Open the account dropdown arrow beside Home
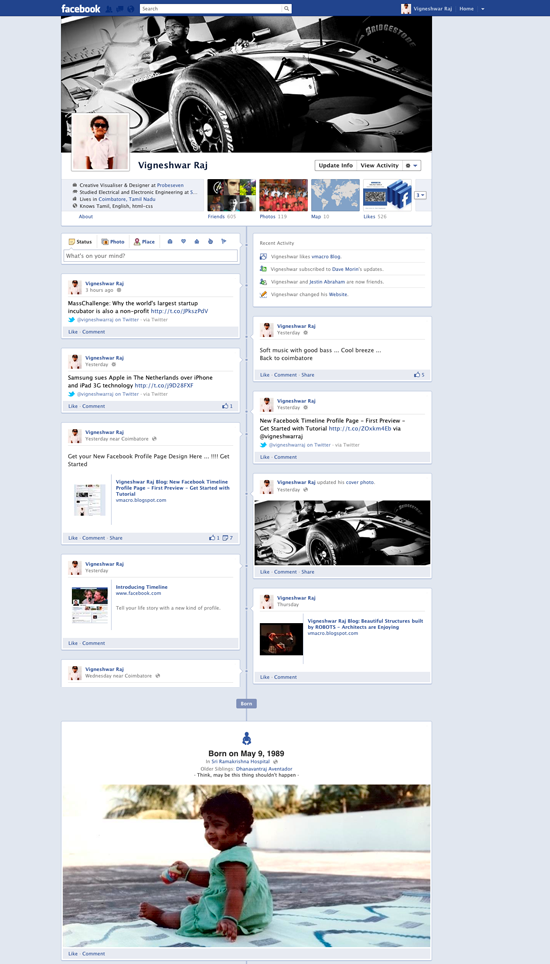 coord(482,9)
